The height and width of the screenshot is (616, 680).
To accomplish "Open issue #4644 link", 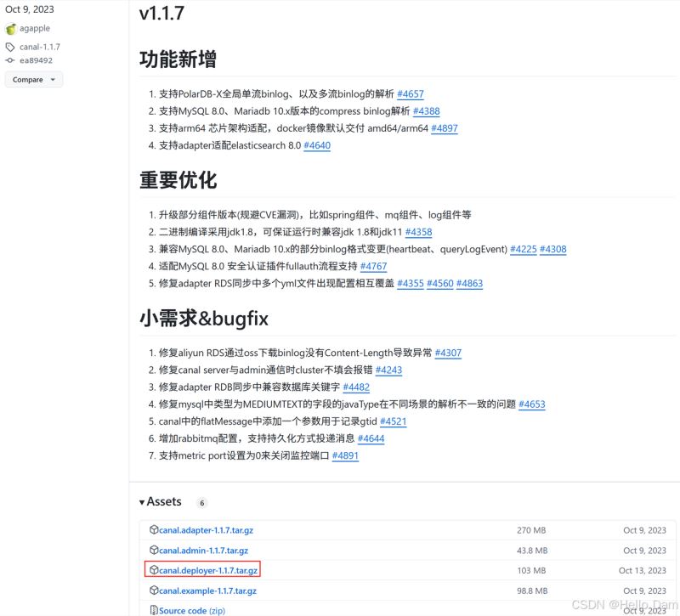I will [371, 438].
